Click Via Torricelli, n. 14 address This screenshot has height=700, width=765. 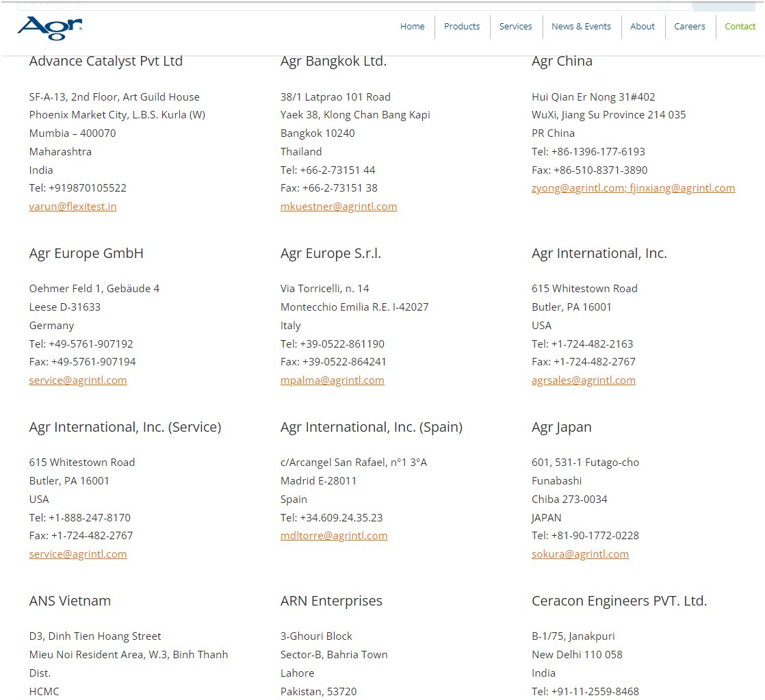[x=324, y=288]
